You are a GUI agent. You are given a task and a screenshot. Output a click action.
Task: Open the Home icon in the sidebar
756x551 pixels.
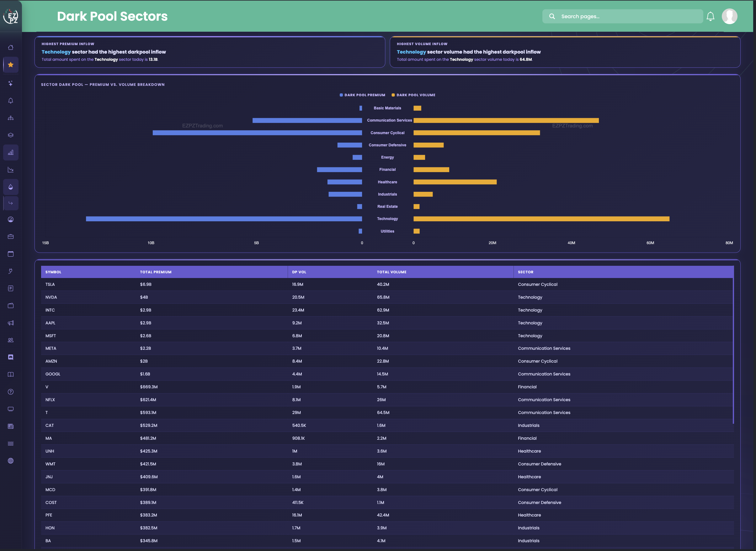pyautogui.click(x=11, y=47)
